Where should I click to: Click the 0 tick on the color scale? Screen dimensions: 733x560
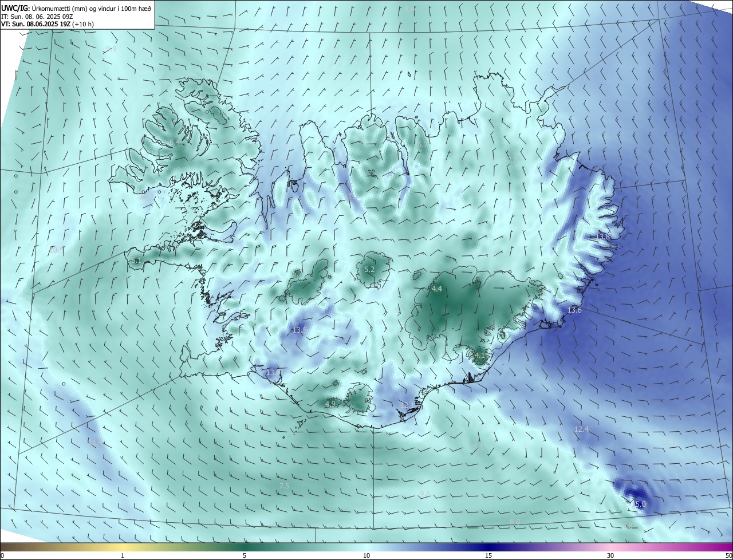[2, 555]
